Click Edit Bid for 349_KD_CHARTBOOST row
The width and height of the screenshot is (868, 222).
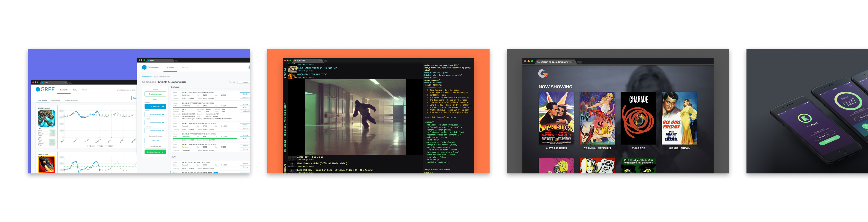[x=245, y=104]
